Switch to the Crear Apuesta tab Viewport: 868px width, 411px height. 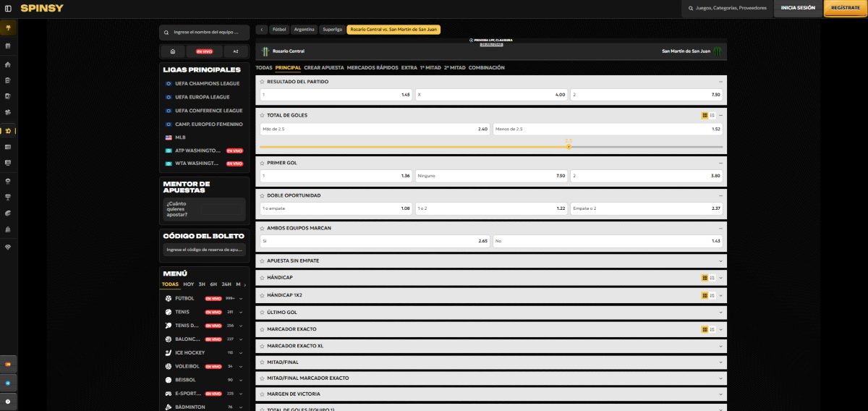pos(323,67)
